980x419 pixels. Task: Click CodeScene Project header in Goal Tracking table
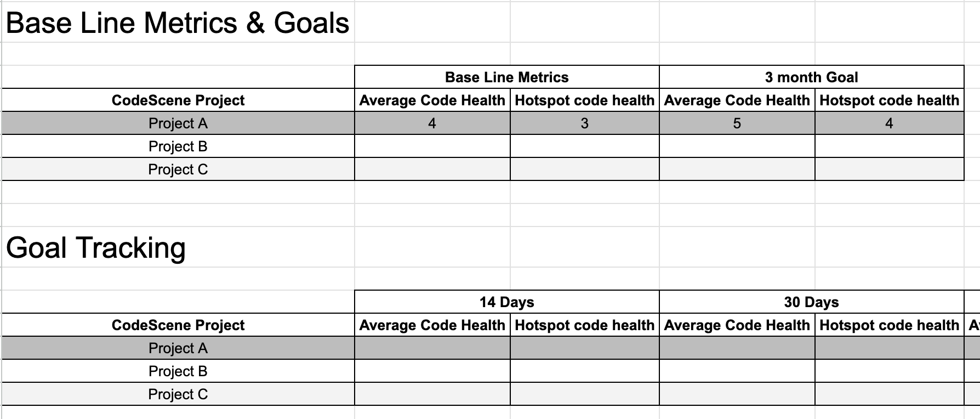(x=178, y=325)
